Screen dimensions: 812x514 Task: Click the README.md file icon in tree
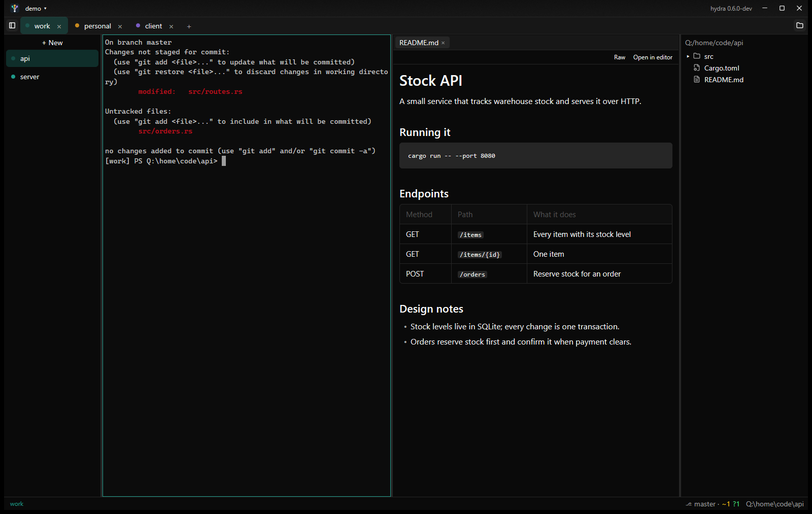pos(697,80)
